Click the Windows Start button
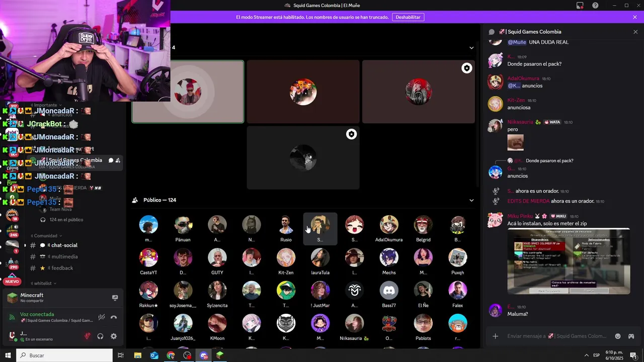 tap(8, 355)
